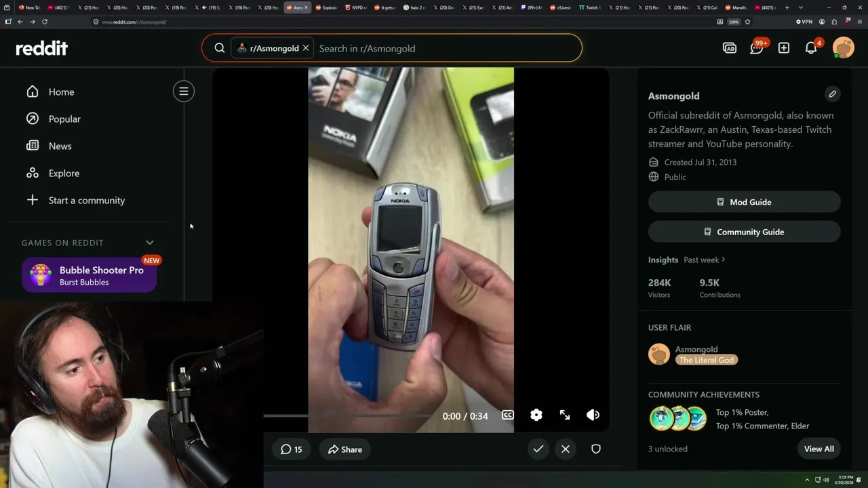Image resolution: width=868 pixels, height=488 pixels.
Task: Focus the Search in r/Asmongold field
Action: [448, 48]
